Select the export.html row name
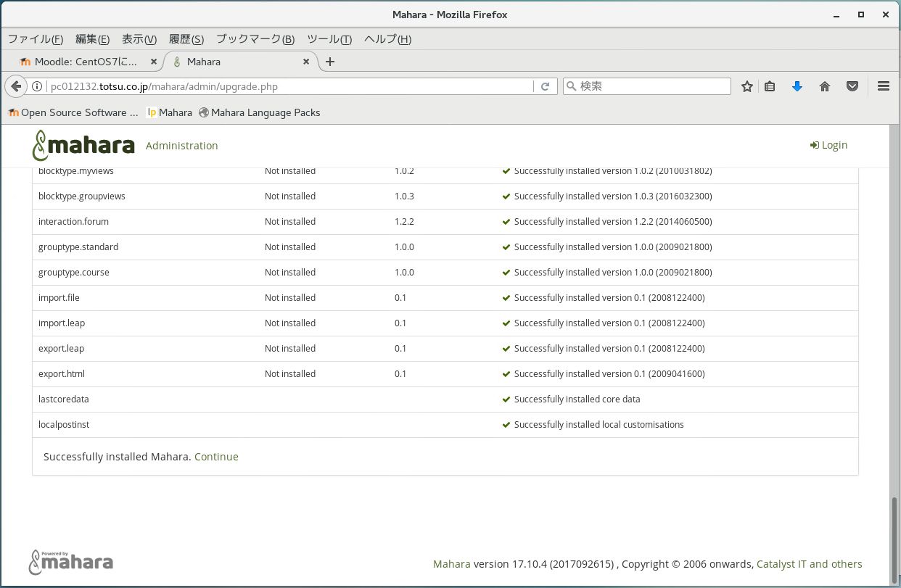 pyautogui.click(x=62, y=374)
